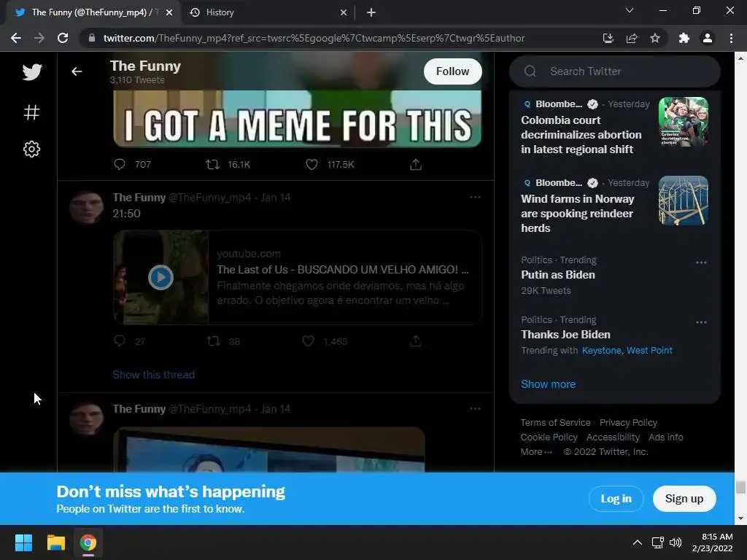Open the West Point trending link

[x=649, y=351]
